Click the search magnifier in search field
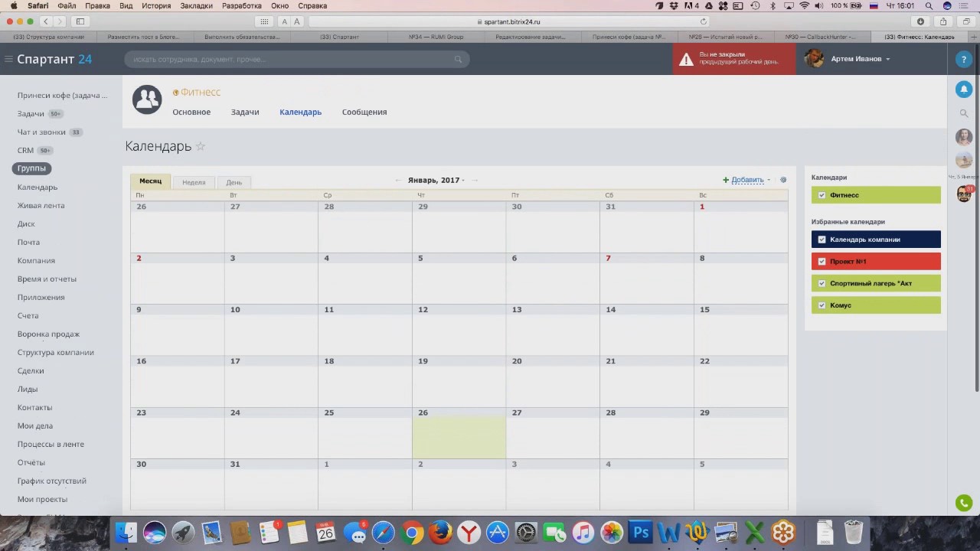 458,59
